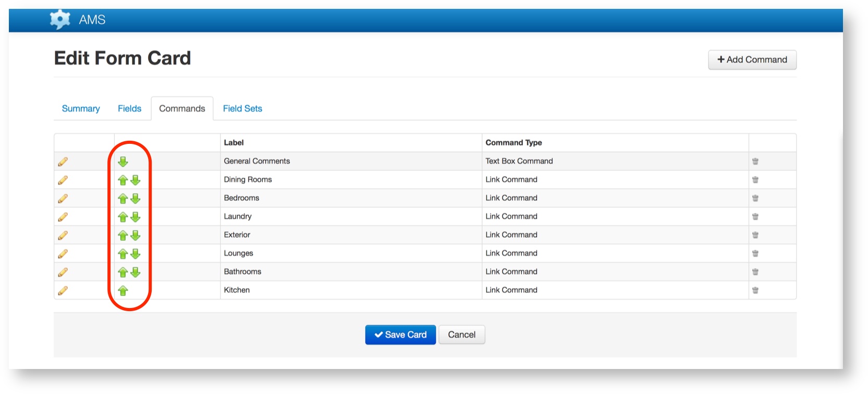Move Exterior down with green arrow
Screen dimensions: 868x394
point(136,236)
